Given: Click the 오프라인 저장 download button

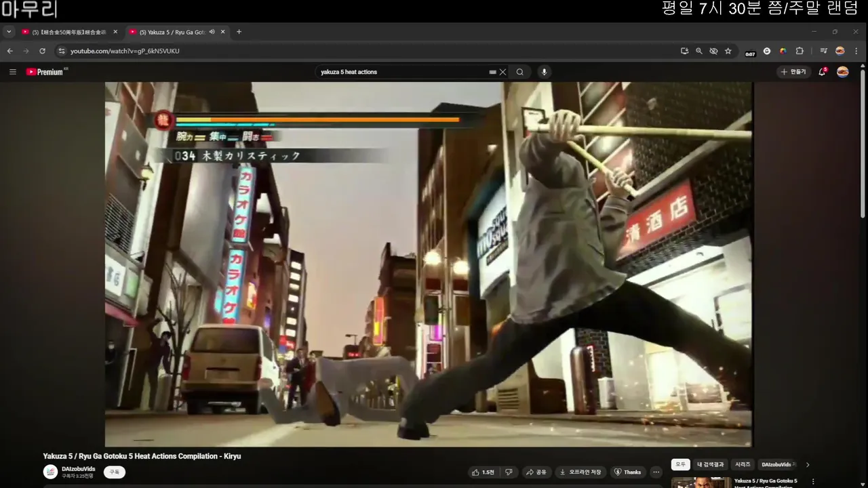Looking at the screenshot, I should 580,472.
